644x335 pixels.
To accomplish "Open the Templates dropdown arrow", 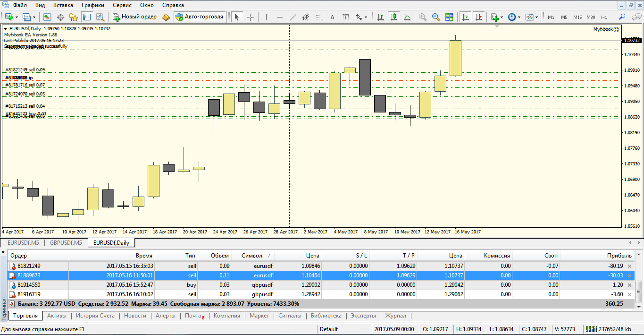I will point(537,17).
